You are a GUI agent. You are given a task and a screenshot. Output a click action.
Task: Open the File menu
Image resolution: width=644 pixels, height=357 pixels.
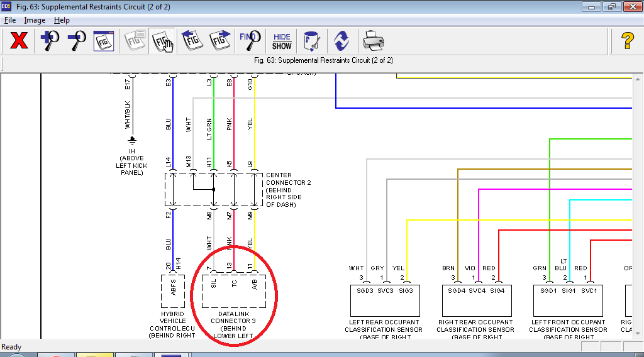10,20
